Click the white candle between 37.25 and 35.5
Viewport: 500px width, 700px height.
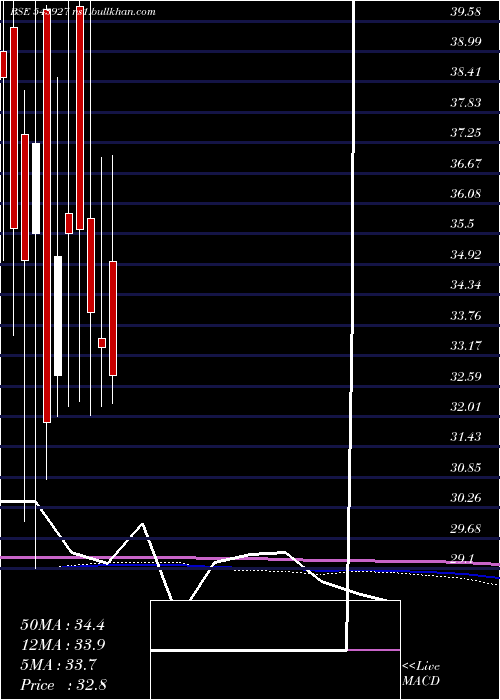tap(36, 188)
